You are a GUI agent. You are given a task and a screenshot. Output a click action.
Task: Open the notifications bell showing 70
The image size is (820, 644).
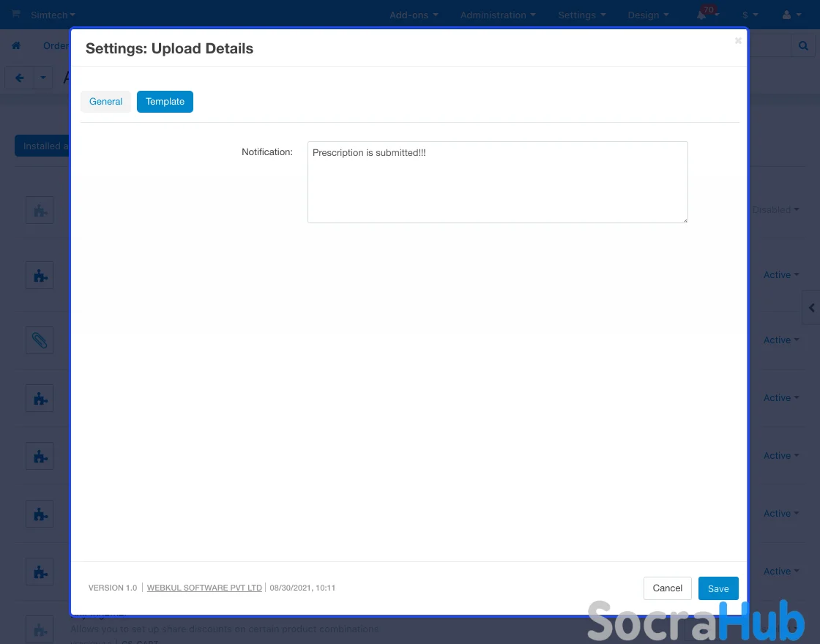704,15
